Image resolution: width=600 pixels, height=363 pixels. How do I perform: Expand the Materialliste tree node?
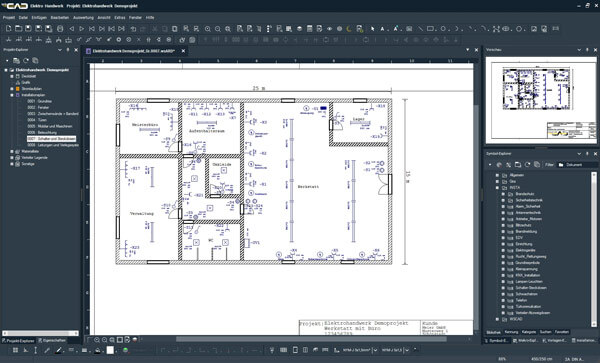(x=12, y=151)
